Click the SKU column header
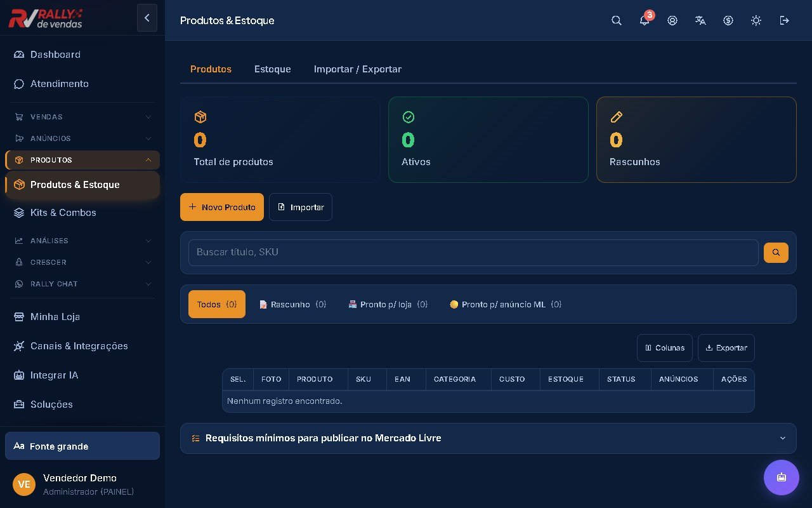 (x=367, y=379)
